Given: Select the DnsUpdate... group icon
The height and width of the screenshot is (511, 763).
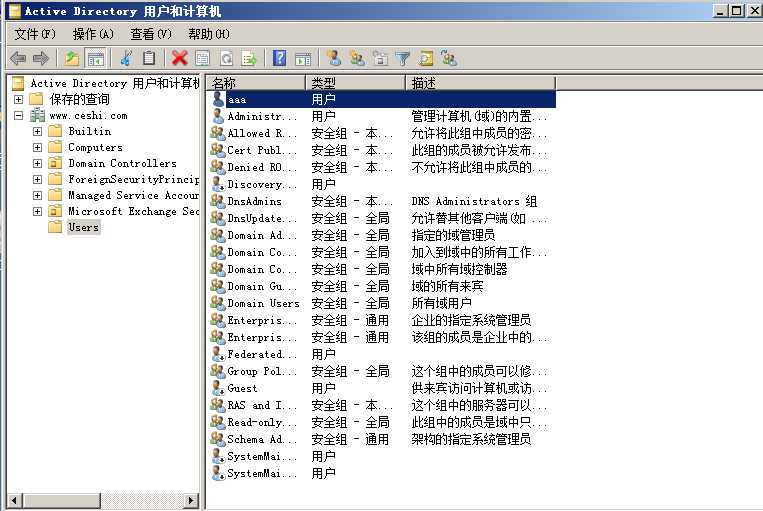Looking at the screenshot, I should coord(218,218).
